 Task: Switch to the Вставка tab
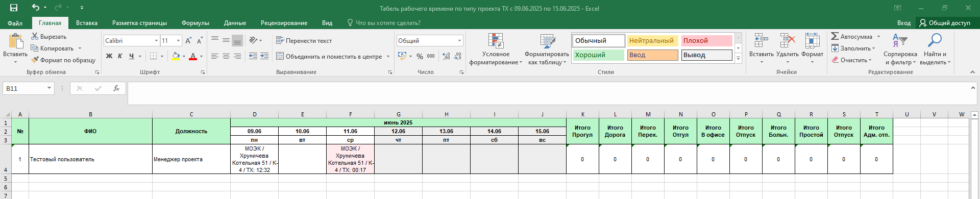coord(87,23)
